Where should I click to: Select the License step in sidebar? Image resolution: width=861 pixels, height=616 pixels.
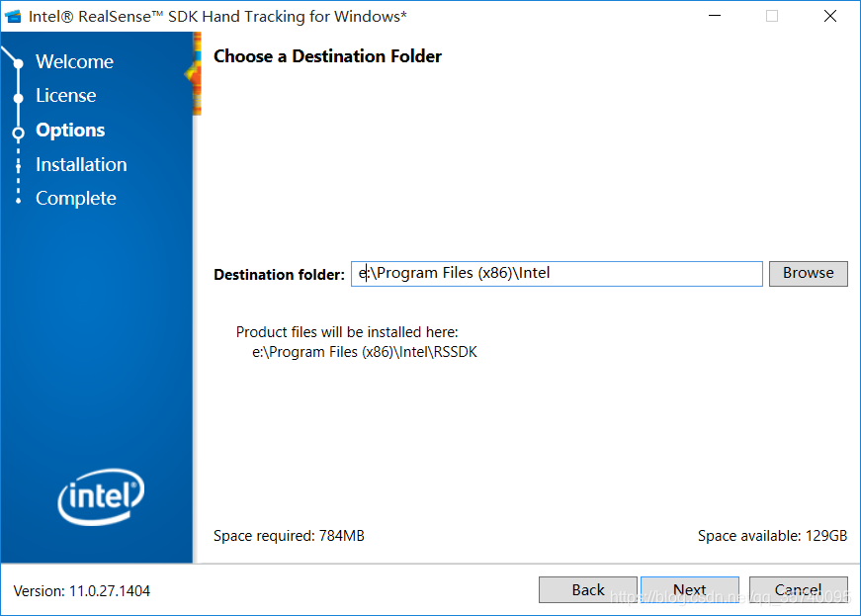click(x=66, y=96)
